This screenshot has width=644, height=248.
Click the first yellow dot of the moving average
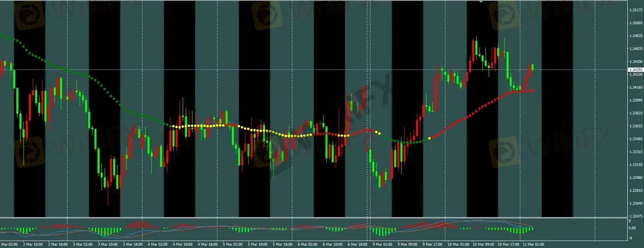(x=173, y=126)
